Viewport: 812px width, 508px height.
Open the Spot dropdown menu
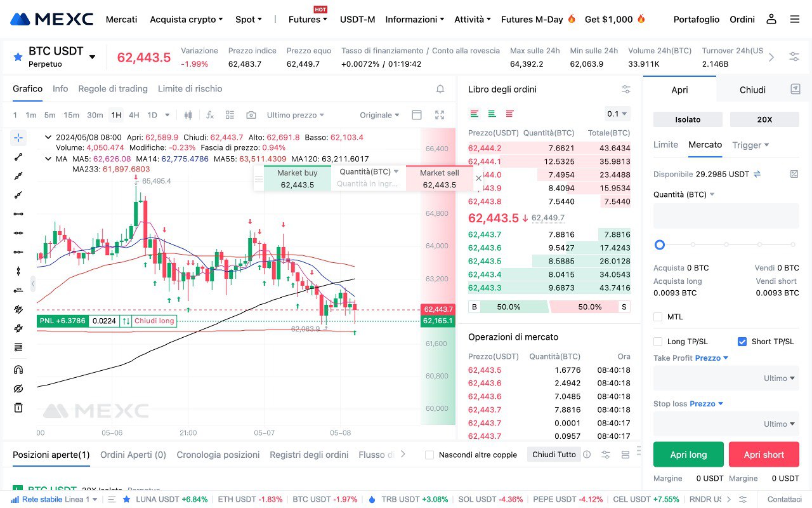pos(249,19)
